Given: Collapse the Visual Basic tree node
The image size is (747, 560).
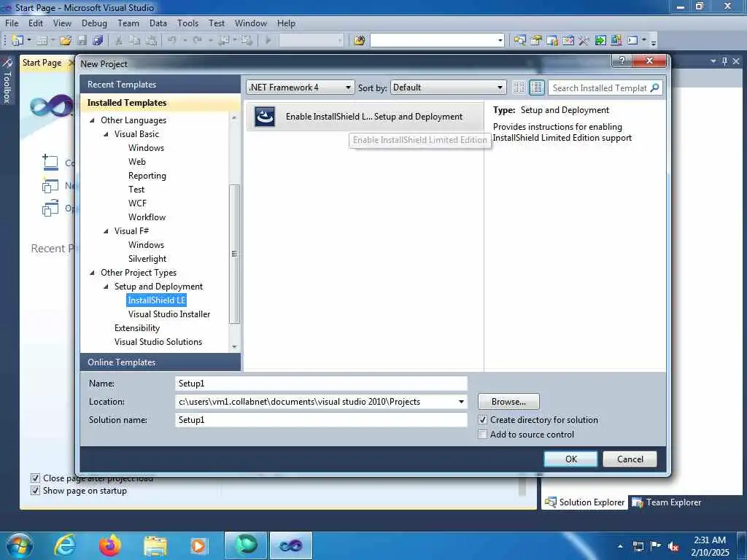Looking at the screenshot, I should (107, 134).
